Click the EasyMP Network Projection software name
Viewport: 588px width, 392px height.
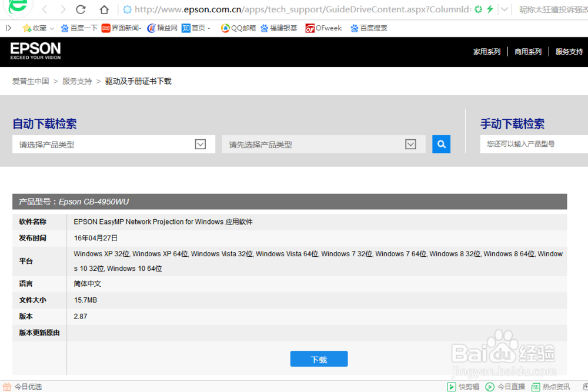coord(163,222)
